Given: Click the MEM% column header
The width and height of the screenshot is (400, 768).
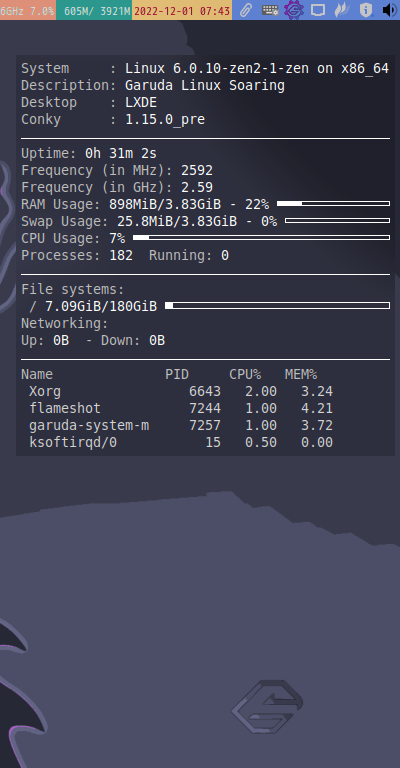Looking at the screenshot, I should (x=301, y=374).
